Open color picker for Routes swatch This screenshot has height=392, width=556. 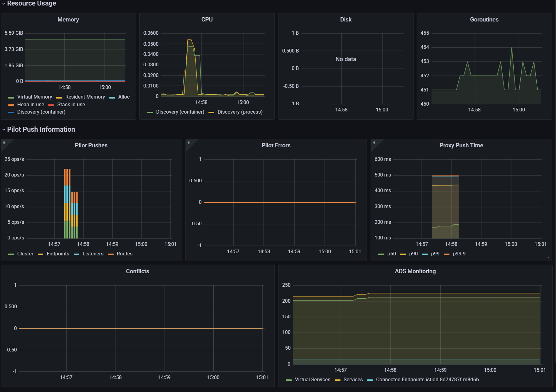[x=111, y=254]
